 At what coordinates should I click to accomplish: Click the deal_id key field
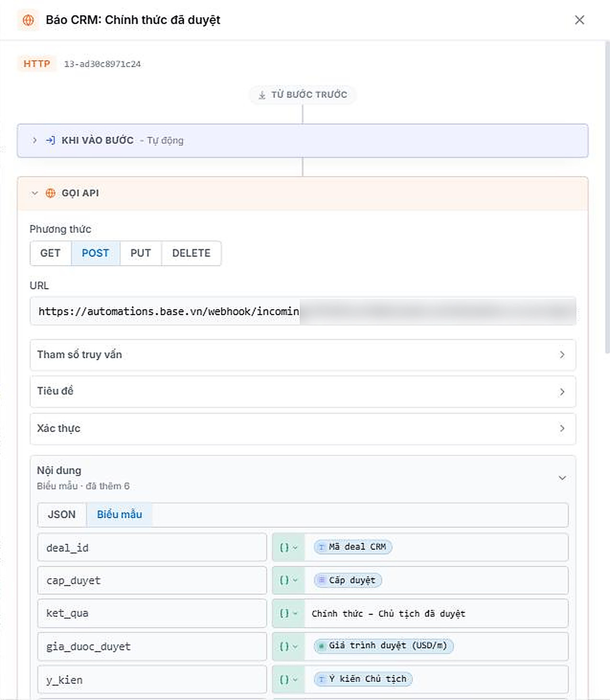pos(152,547)
